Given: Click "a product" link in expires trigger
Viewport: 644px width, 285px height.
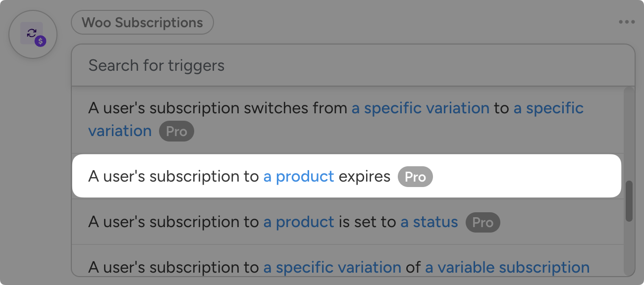Looking at the screenshot, I should pos(299,177).
